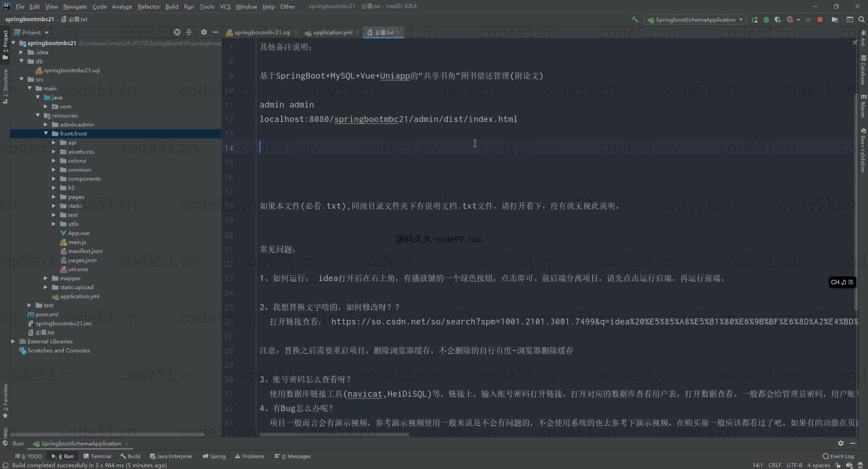Image resolution: width=868 pixels, height=469 pixels.
Task: Toggle the 1: Project side tool window
Action: 5,44
